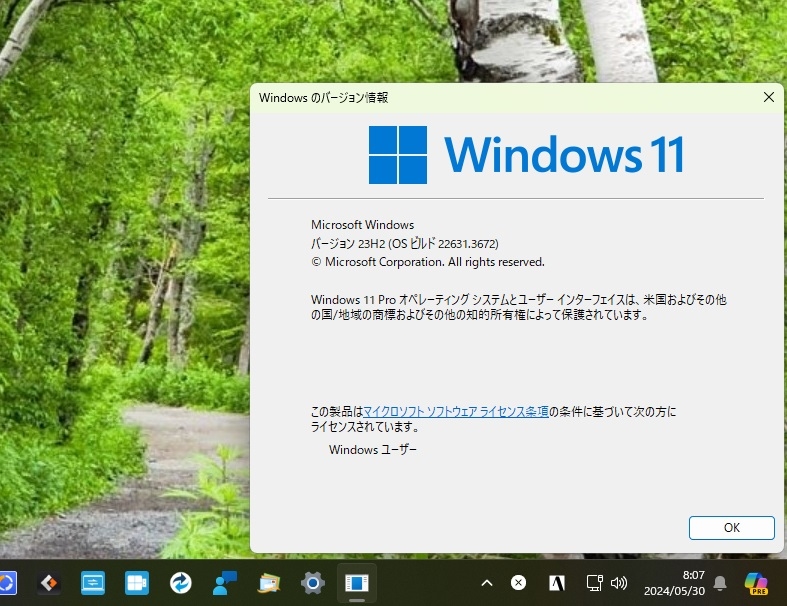Image resolution: width=787 pixels, height=606 pixels.
Task: Show hidden system tray icons
Action: pyautogui.click(x=486, y=583)
